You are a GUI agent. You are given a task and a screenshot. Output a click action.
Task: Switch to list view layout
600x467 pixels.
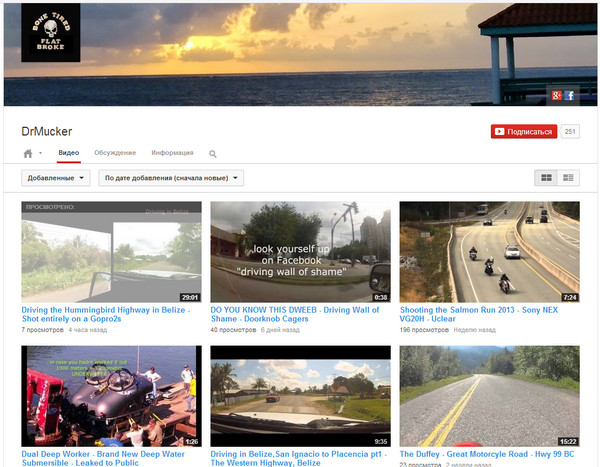[568, 178]
